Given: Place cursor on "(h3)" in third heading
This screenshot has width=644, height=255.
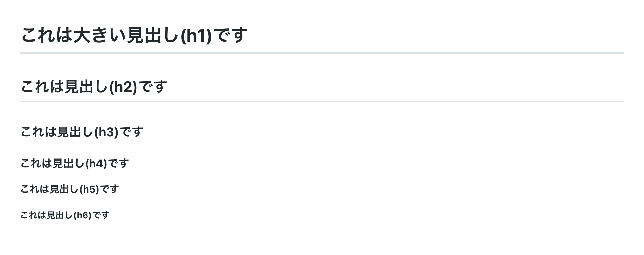Looking at the screenshot, I should click(106, 132).
